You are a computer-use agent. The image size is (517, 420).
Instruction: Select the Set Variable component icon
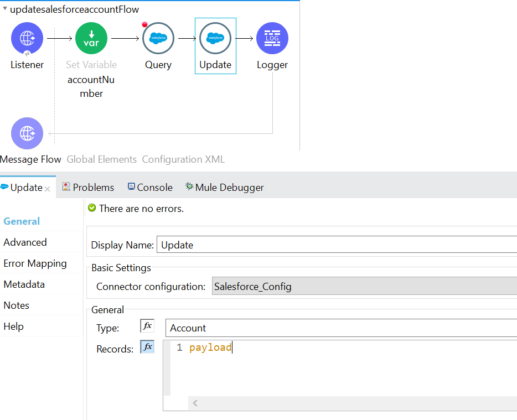tap(91, 38)
